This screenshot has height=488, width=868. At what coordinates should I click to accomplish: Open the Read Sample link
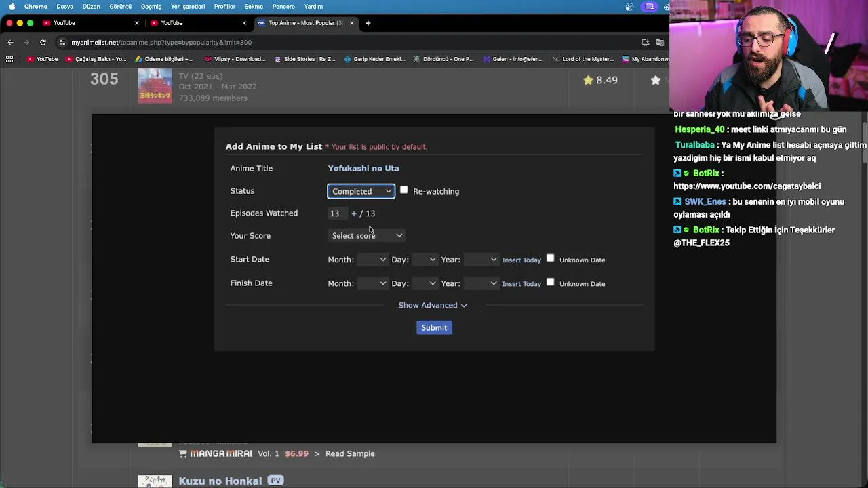(350, 453)
